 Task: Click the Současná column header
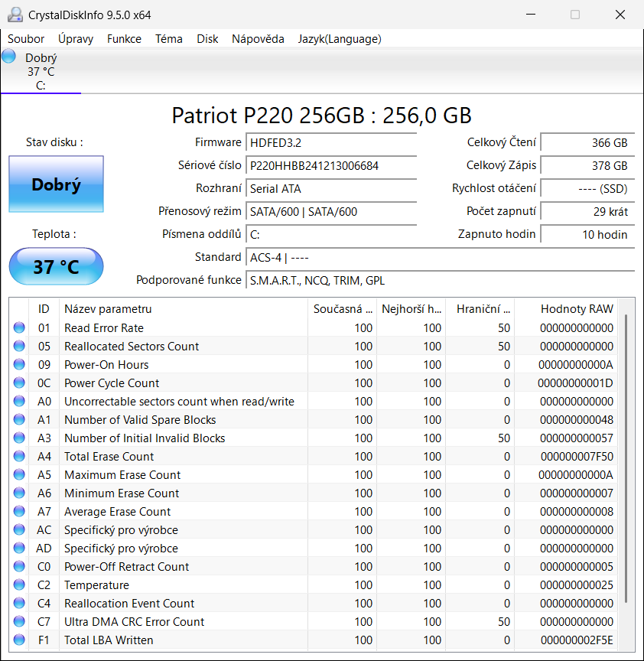coord(342,309)
